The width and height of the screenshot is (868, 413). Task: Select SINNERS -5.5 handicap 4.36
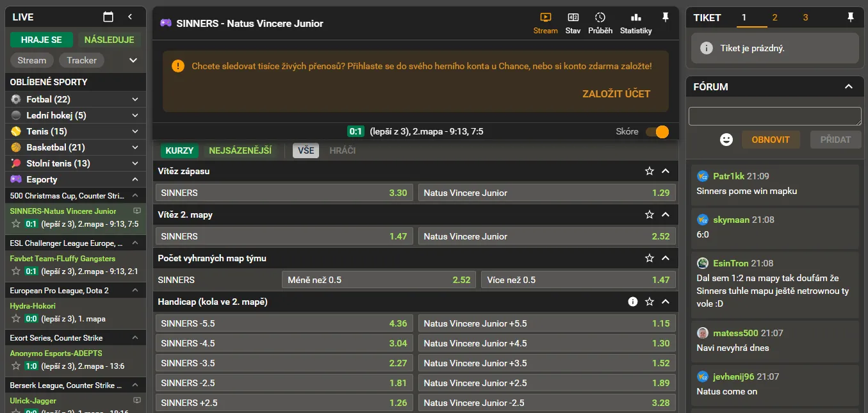[x=284, y=323]
